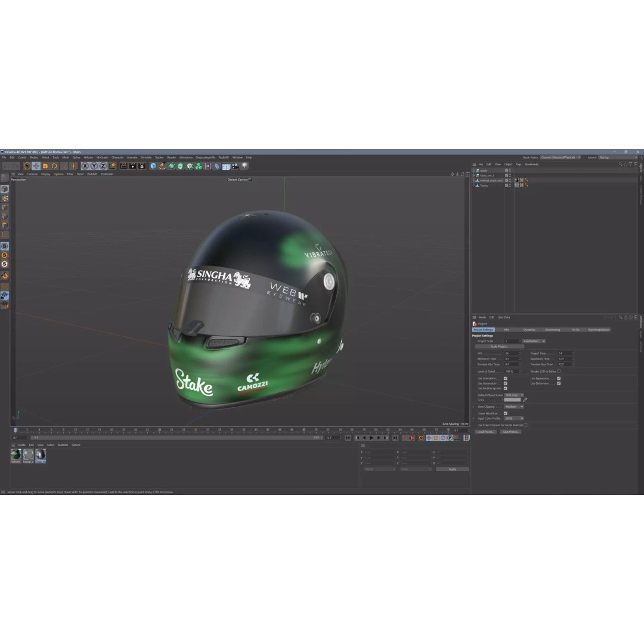The width and height of the screenshot is (644, 644).
Task: Click the Save Preset button
Action: coord(510,432)
